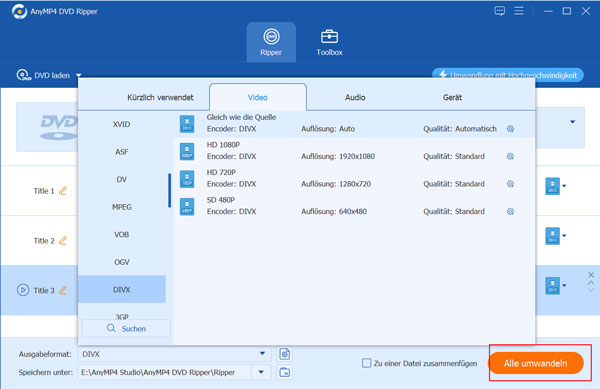Viewport: 600px width, 389px height.
Task: Click the Suchen search field
Action: (x=126, y=329)
